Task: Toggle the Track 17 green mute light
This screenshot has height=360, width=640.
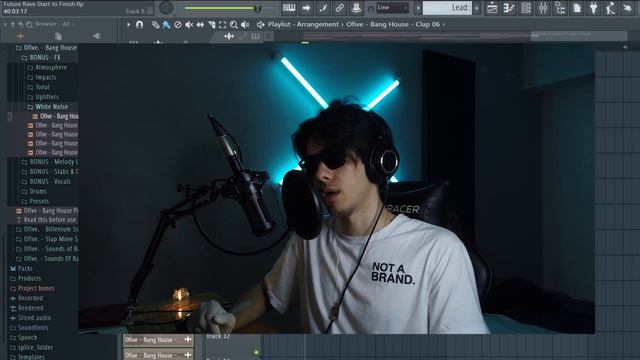Action: (x=256, y=353)
